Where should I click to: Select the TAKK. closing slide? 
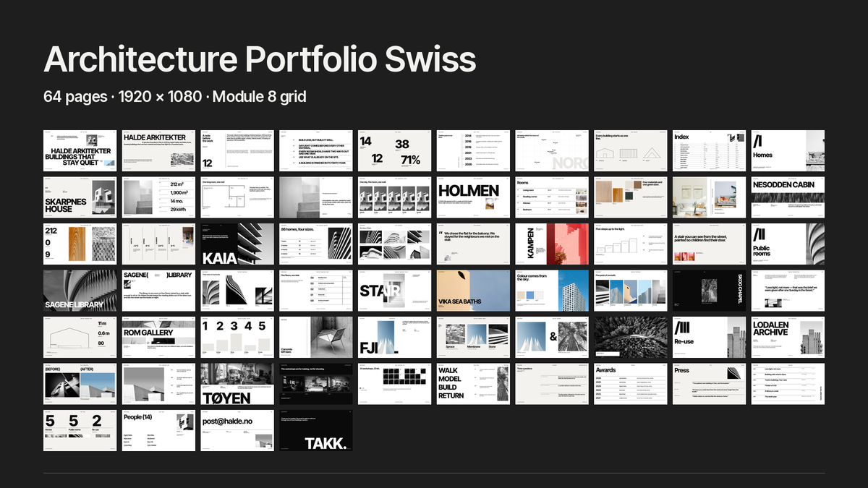316,430
